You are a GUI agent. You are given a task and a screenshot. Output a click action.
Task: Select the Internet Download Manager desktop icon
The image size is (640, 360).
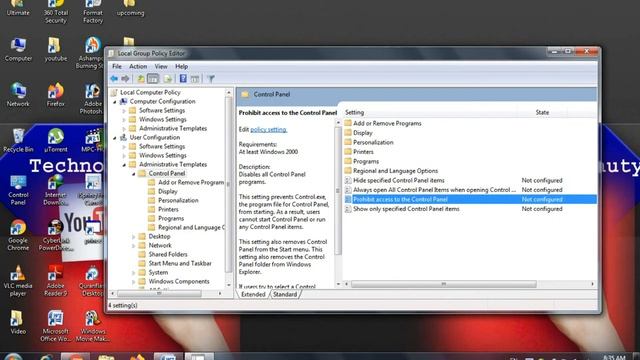coord(56,190)
